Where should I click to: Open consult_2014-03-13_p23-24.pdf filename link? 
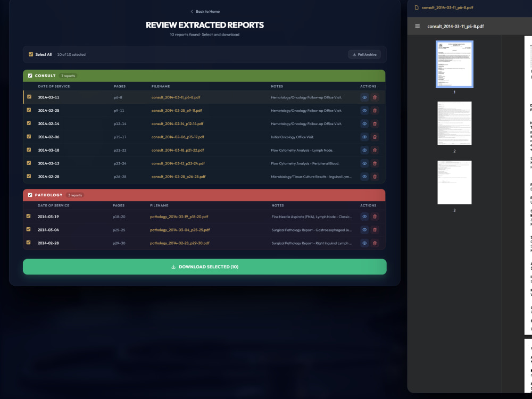point(178,163)
